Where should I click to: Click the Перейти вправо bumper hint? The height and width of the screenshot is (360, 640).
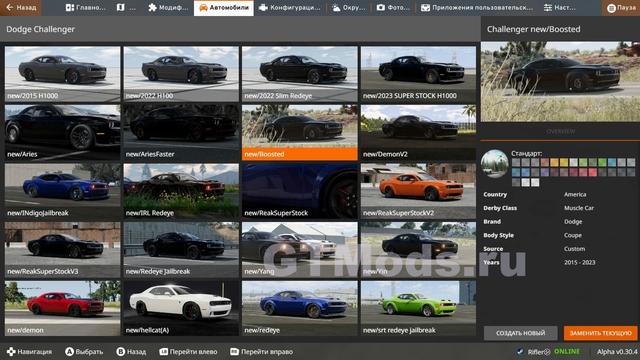tap(261, 351)
